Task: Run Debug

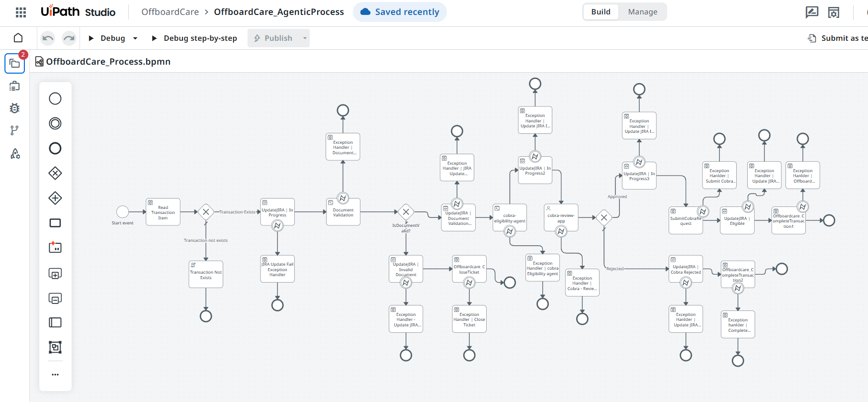Action: tap(107, 38)
